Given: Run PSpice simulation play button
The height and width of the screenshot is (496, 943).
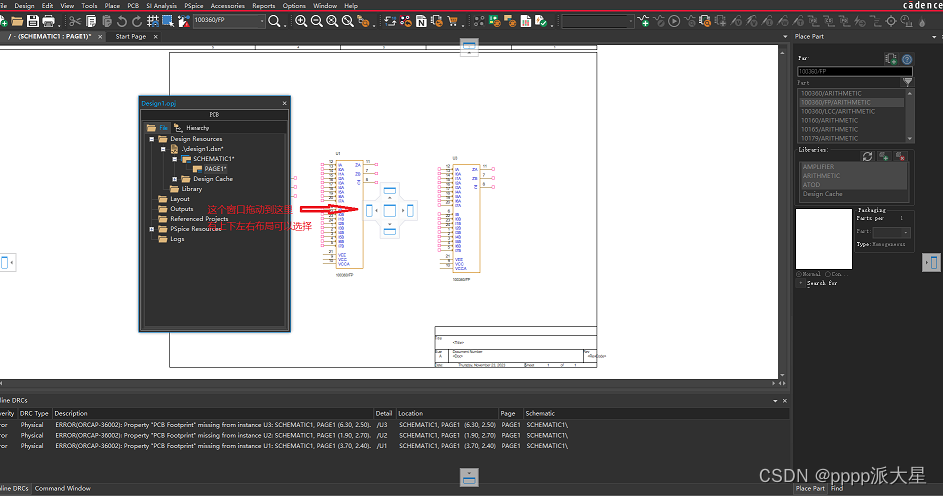Looking at the screenshot, I should (x=674, y=22).
